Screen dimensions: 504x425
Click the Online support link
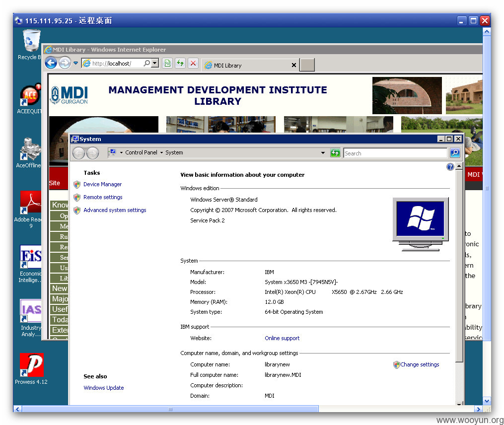[x=282, y=338]
